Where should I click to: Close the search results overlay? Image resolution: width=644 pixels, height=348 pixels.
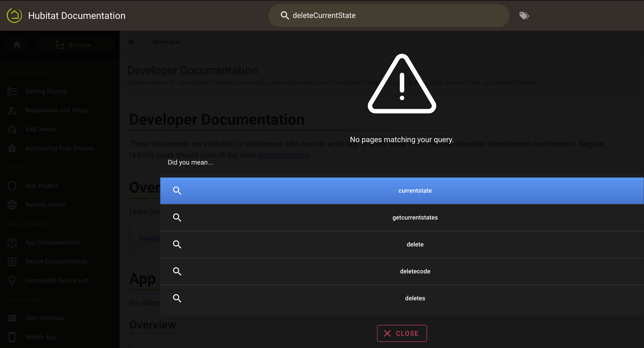pos(402,333)
